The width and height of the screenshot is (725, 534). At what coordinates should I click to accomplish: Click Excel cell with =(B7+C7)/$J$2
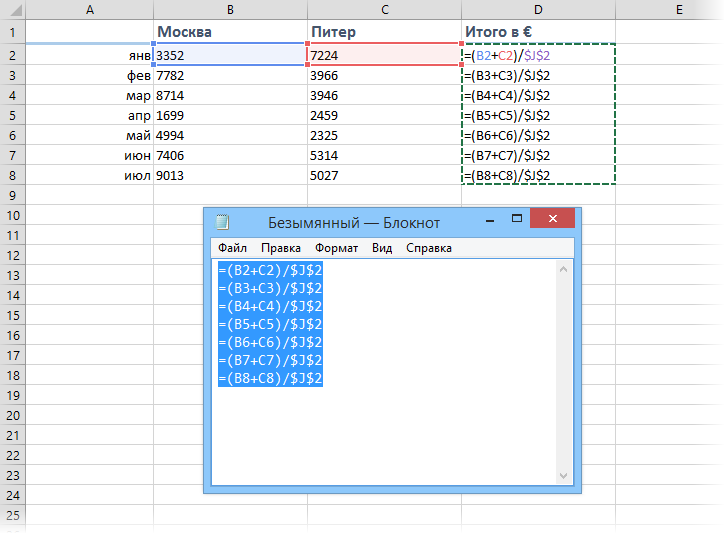pyautogui.click(x=538, y=155)
